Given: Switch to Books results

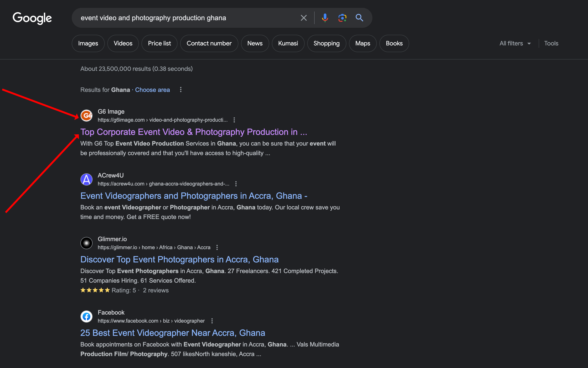Looking at the screenshot, I should (x=394, y=43).
